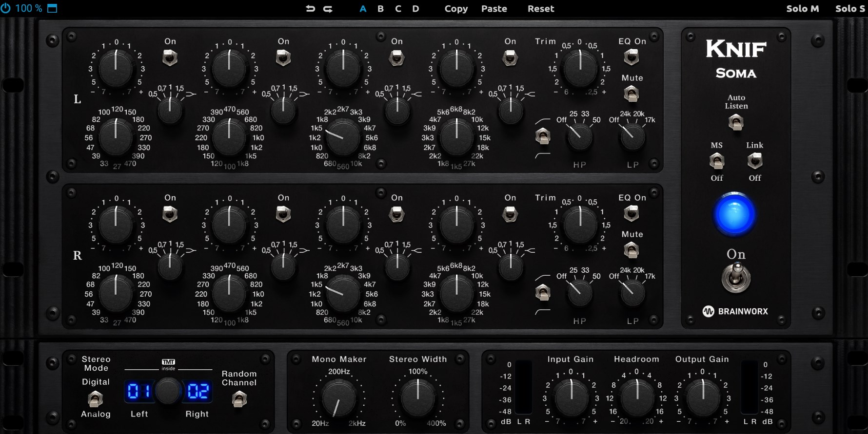Click the left TMT channel 01 display
The height and width of the screenshot is (434, 868).
(x=138, y=391)
